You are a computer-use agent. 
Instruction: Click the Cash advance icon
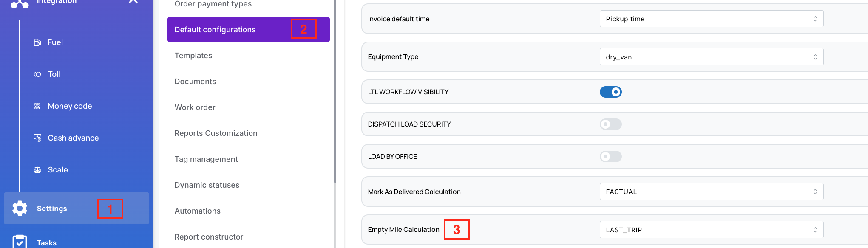pyautogui.click(x=37, y=138)
